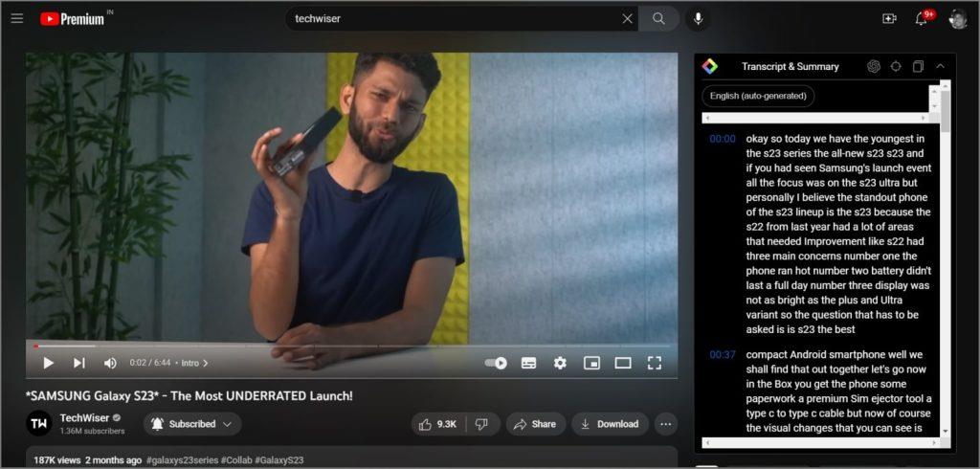
Task: Click the magnifier search button
Action: [x=658, y=19]
